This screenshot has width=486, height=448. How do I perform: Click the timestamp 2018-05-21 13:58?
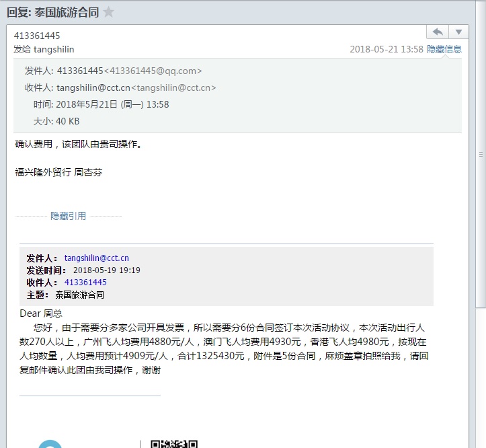coord(387,49)
